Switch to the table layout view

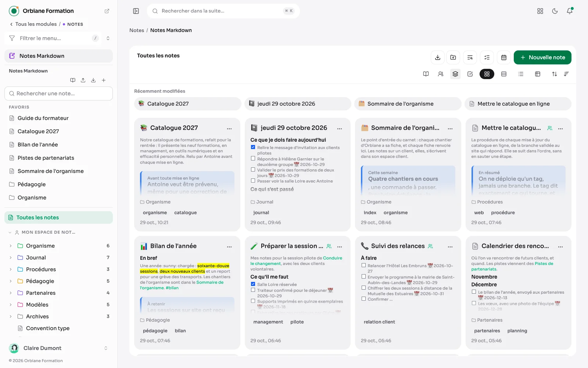point(538,74)
